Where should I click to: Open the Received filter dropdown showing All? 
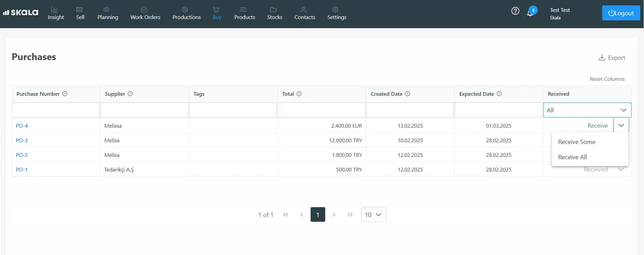click(587, 110)
